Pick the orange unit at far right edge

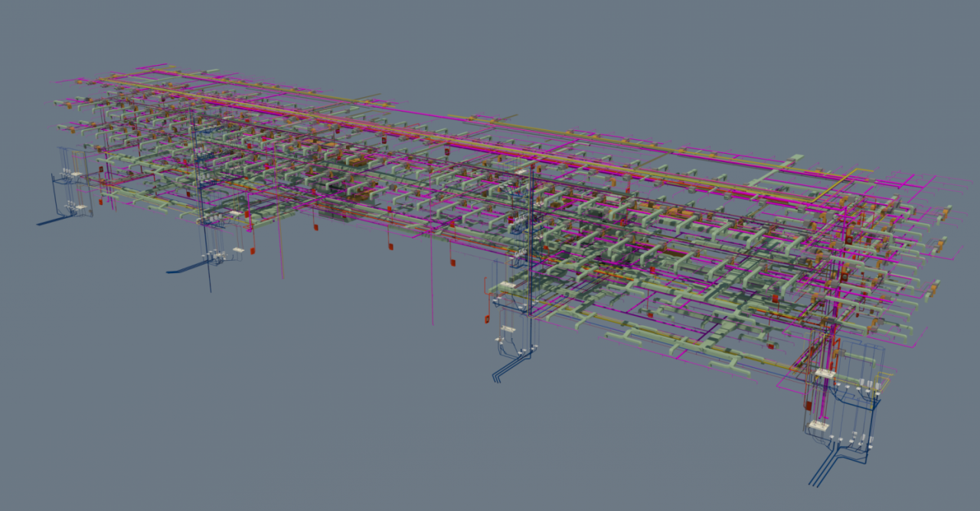pos(946,214)
